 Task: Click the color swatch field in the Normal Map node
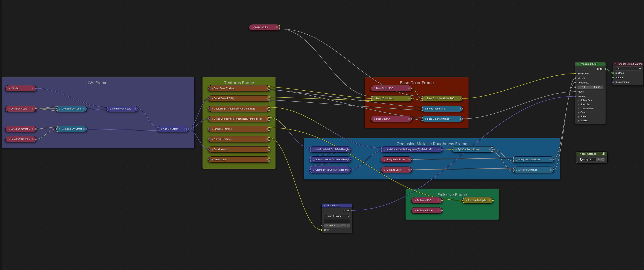(337, 221)
